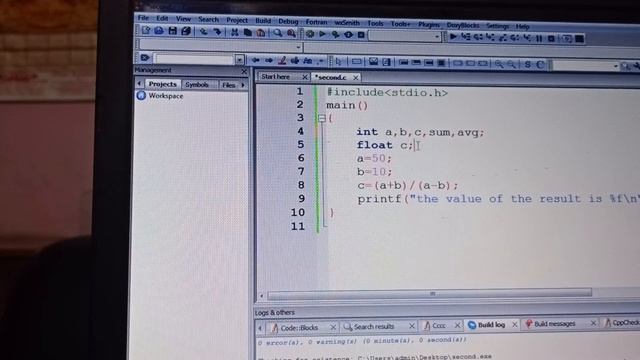The width and height of the screenshot is (640, 360).
Task: Build the project using the gear icon
Action: (310, 34)
